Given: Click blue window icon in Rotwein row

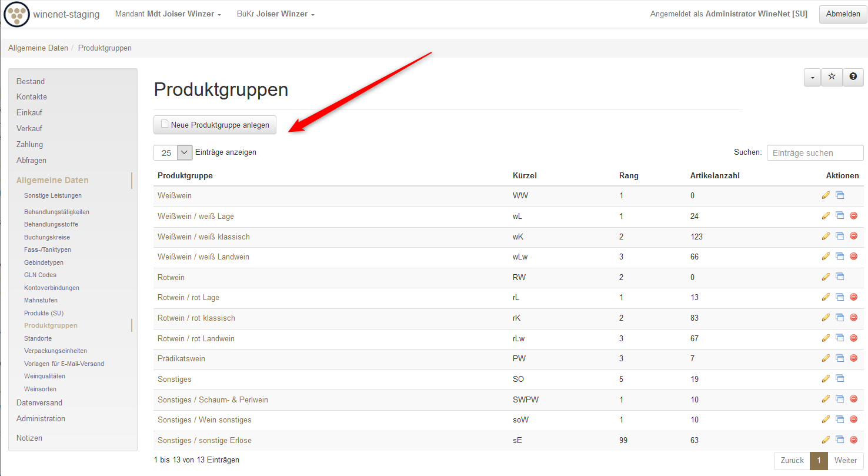Looking at the screenshot, I should (x=840, y=277).
